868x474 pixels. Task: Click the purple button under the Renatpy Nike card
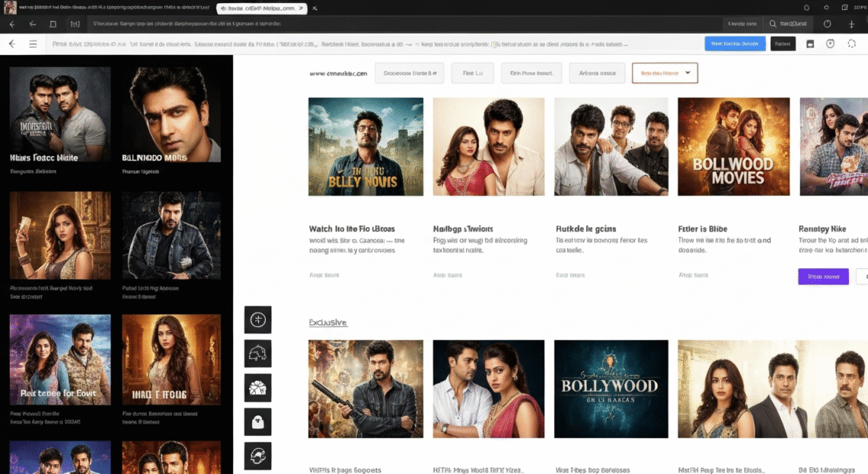tap(823, 276)
